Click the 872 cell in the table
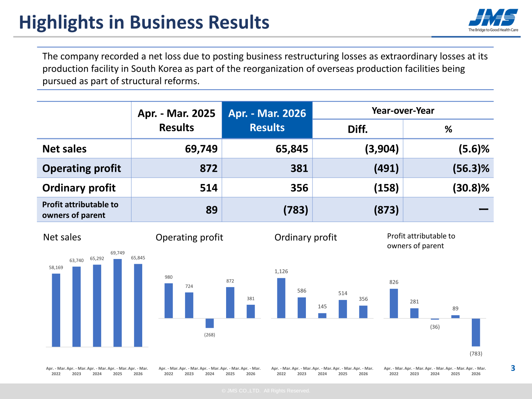Image resolution: width=532 pixels, height=399 pixels. 209,168
